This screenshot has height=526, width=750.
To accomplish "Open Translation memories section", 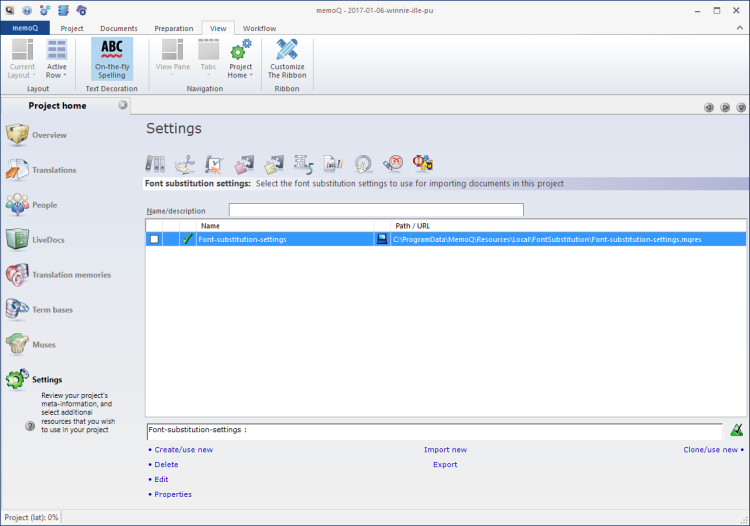I will pyautogui.click(x=70, y=275).
